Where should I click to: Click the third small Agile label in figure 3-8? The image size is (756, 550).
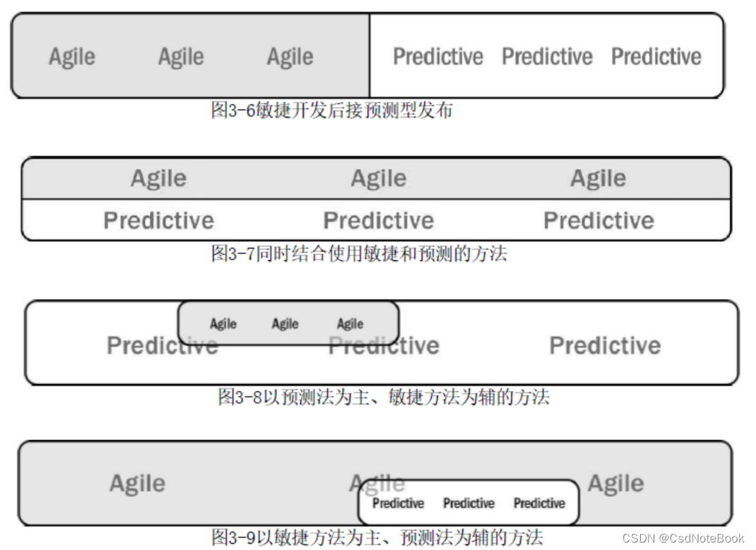pos(350,324)
